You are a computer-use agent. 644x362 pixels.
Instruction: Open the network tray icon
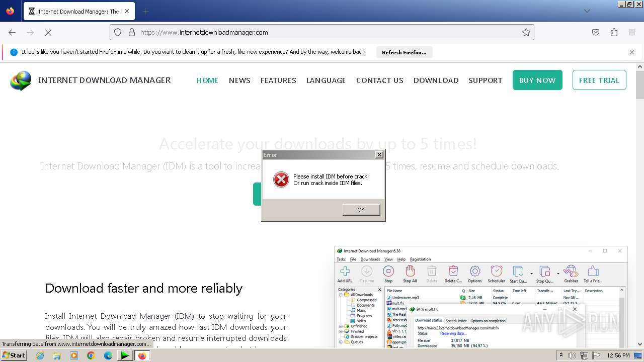click(584, 355)
